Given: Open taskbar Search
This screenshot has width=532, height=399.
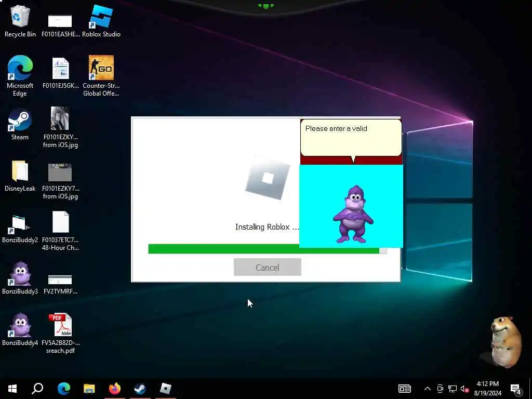Looking at the screenshot, I should [37, 389].
